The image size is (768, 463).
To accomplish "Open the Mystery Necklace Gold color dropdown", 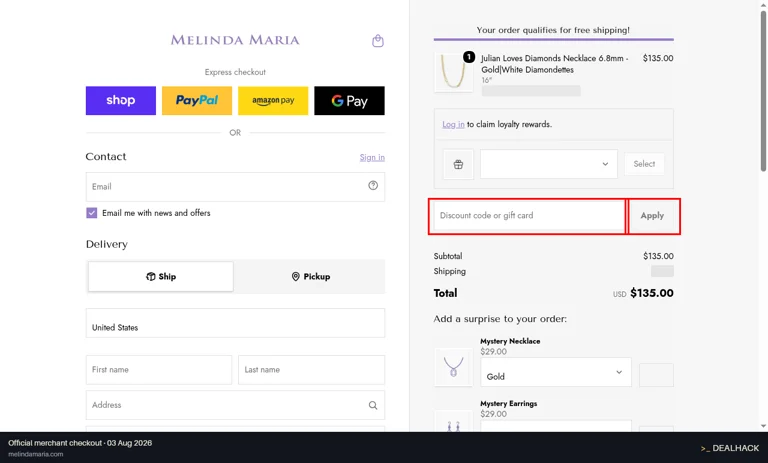I will (556, 372).
